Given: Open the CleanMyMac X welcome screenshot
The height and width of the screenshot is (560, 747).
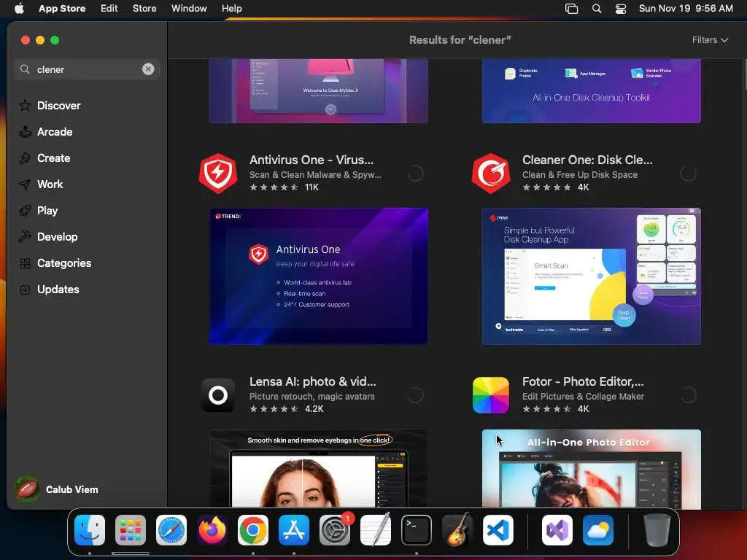Looking at the screenshot, I should [319, 91].
